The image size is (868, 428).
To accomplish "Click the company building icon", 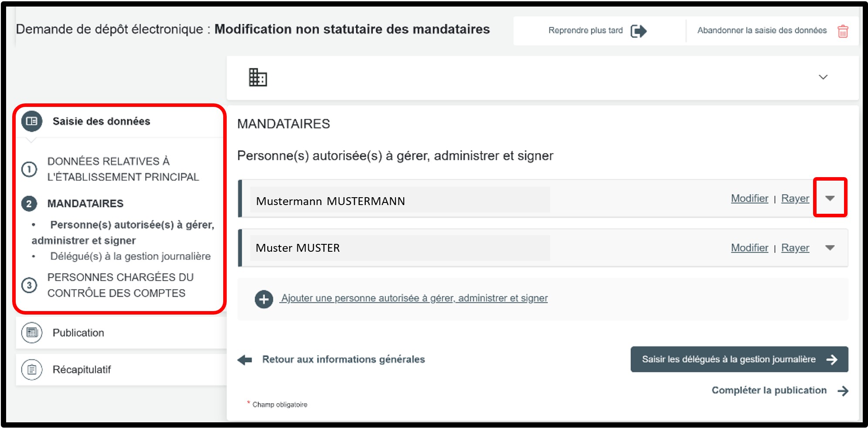I will (x=258, y=78).
